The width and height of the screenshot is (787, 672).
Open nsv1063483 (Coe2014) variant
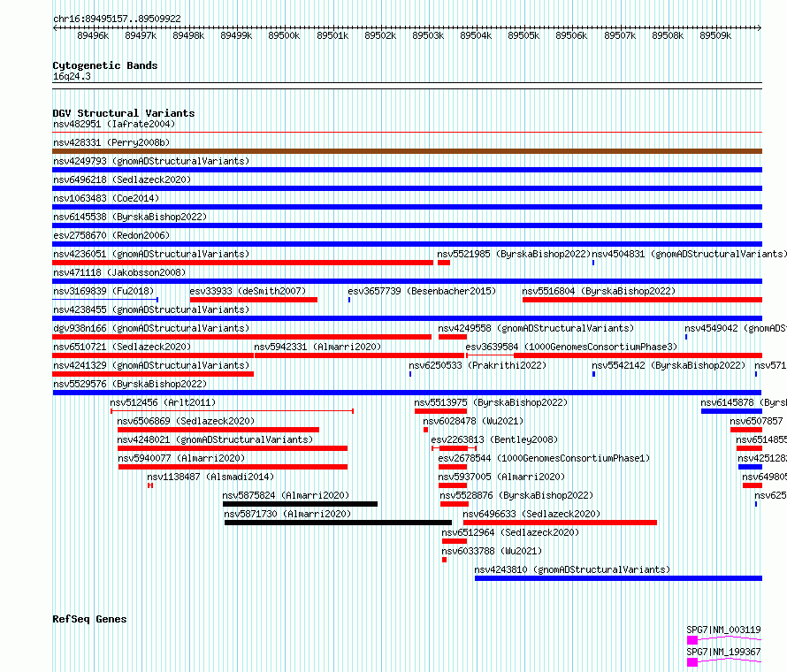coord(106,198)
